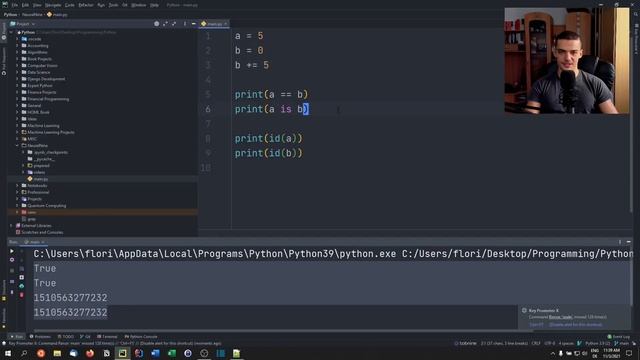Collapse all folders icon in Project panel header
640x360 pixels.
click(174, 24)
